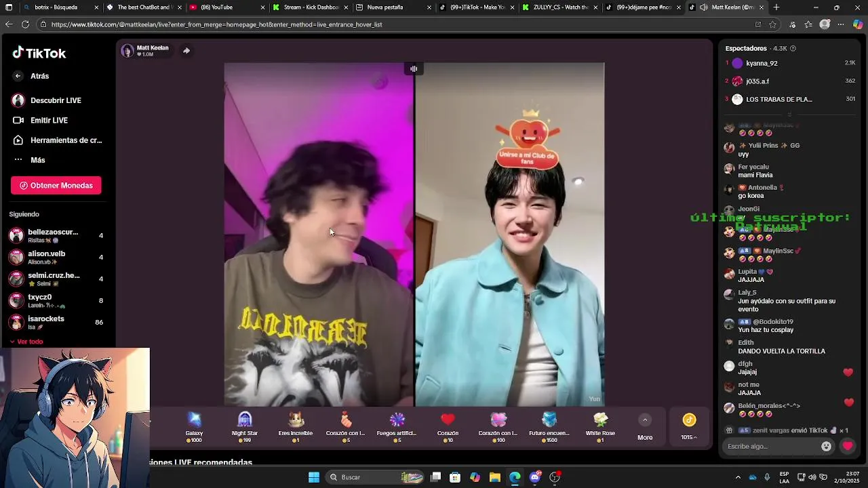
Task: Open txycz0 followed live channel
Action: coord(56,300)
